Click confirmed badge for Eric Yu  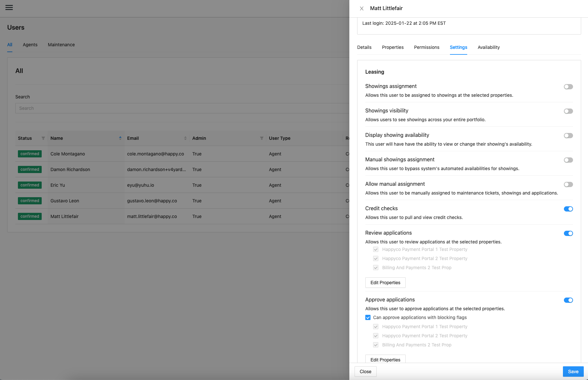tap(30, 185)
